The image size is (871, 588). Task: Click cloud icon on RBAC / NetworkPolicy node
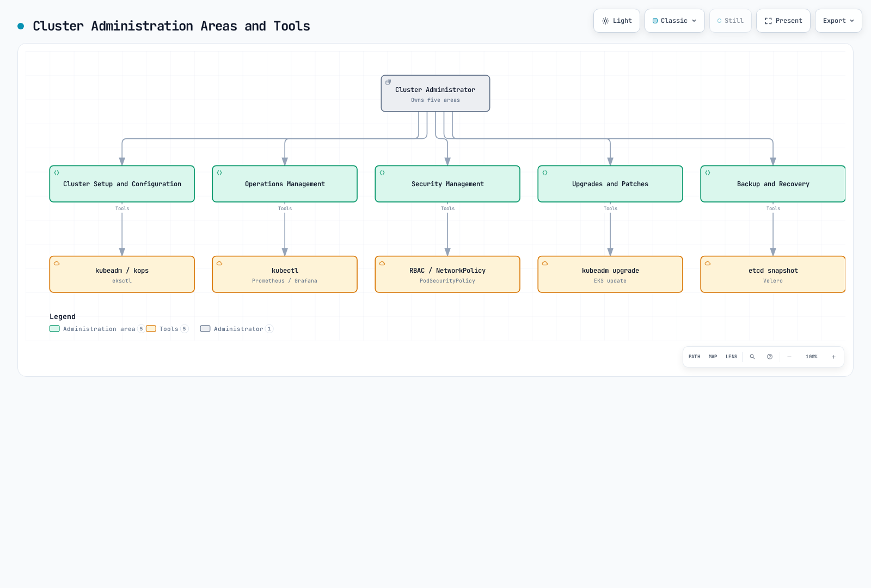point(382,263)
